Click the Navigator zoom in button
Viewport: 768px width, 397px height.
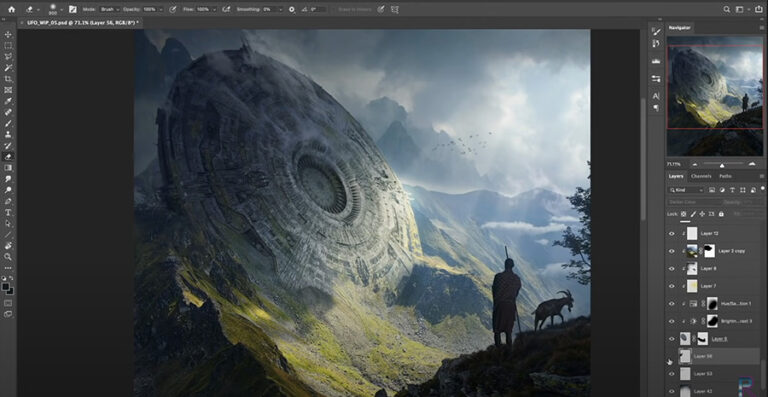click(752, 164)
